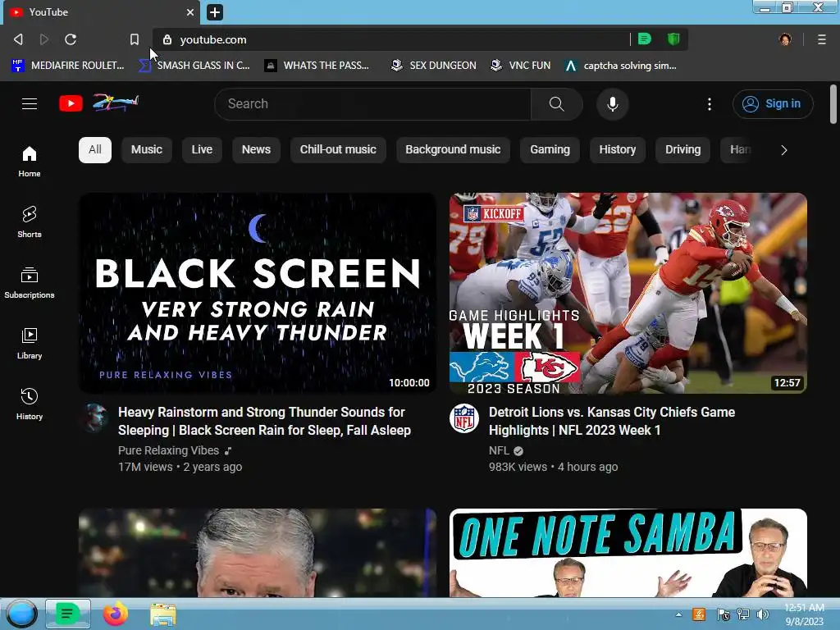This screenshot has width=840, height=630.
Task: Select the All filter chip
Action: [x=95, y=149]
